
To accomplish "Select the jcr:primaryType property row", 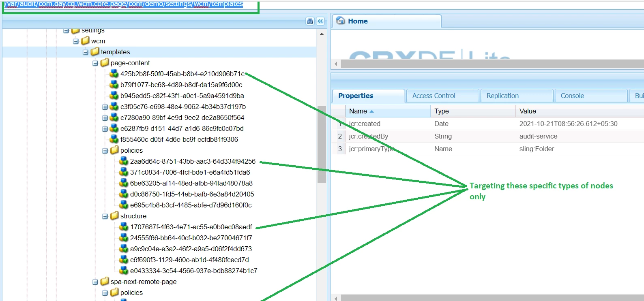I will tap(487, 149).
